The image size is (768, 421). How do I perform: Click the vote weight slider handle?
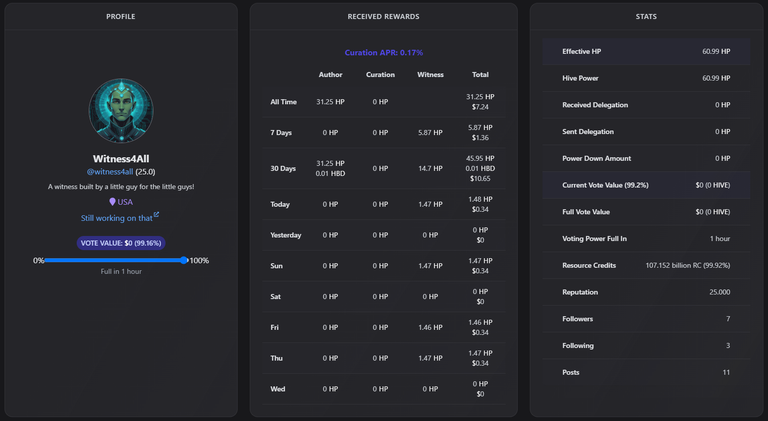(x=184, y=260)
